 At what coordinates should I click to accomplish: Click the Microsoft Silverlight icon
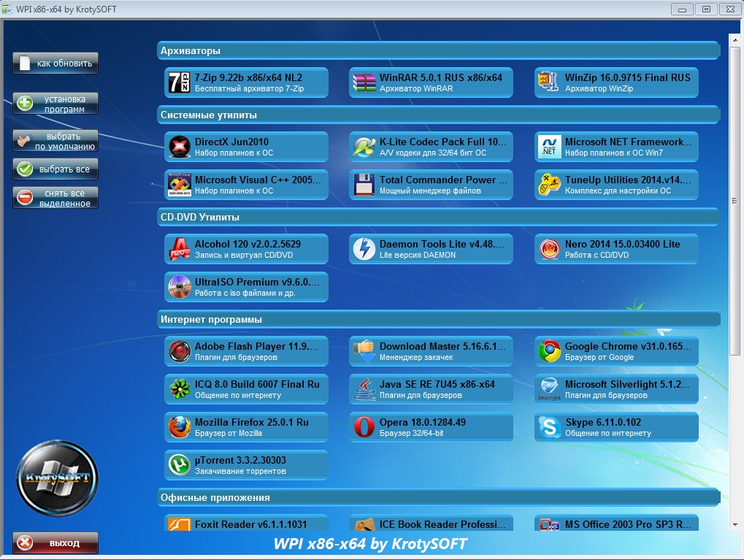(549, 389)
